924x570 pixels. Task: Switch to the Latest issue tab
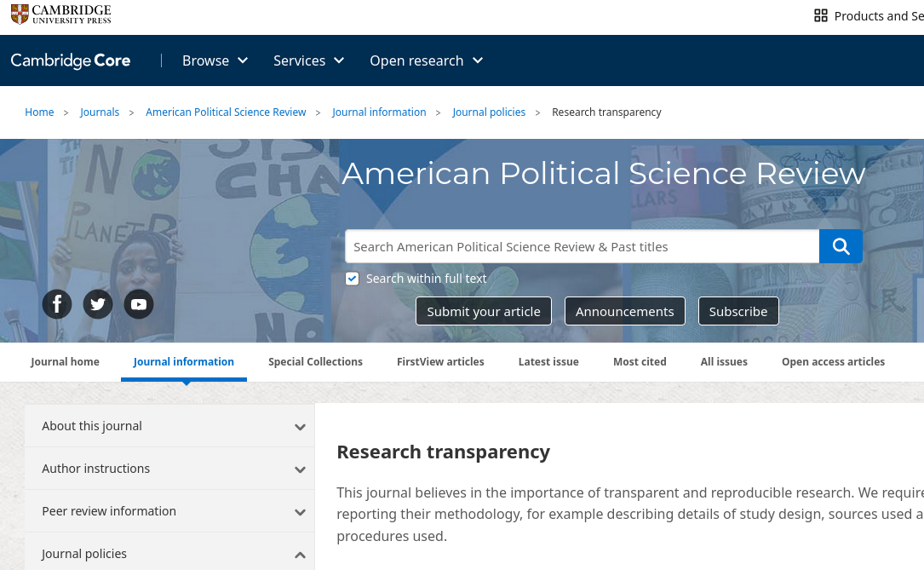[x=548, y=362]
